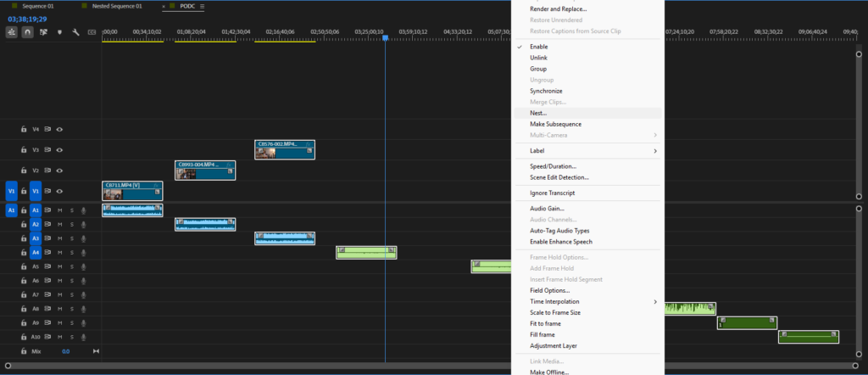Hide video track V3 output
This screenshot has width=868, height=375.
[59, 149]
